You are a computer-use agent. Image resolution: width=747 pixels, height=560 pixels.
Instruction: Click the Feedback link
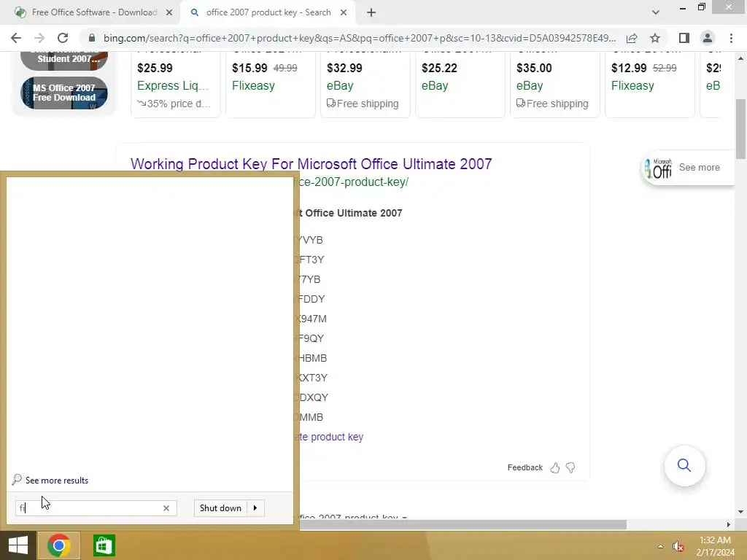[x=525, y=467]
